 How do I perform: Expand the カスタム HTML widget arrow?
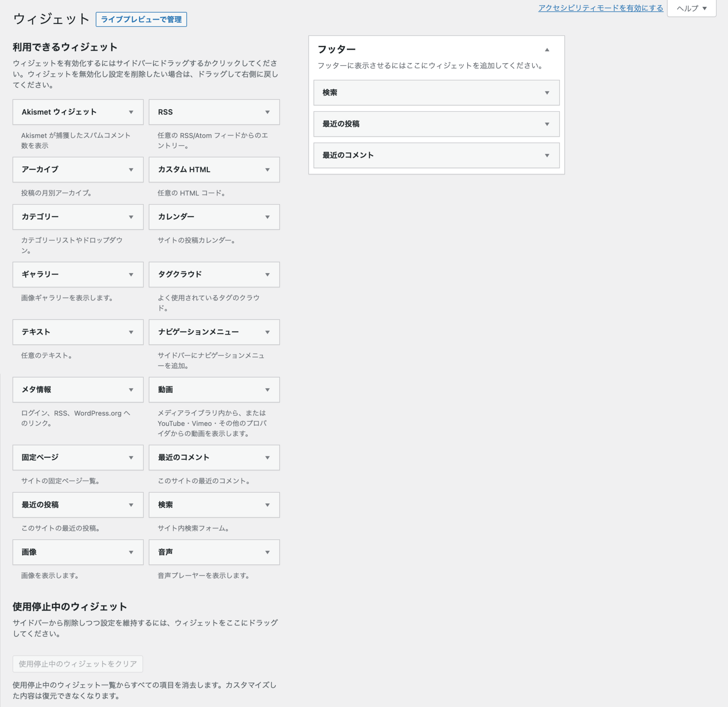point(267,170)
